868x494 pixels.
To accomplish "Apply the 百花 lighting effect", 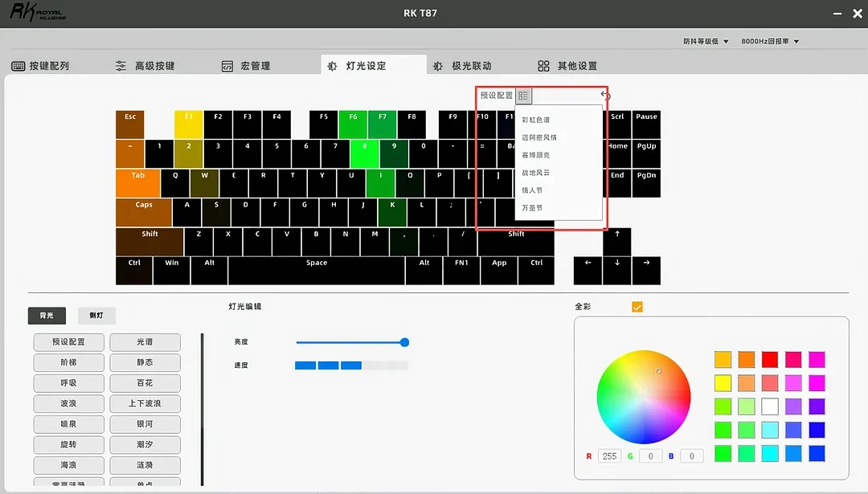I will (x=145, y=383).
